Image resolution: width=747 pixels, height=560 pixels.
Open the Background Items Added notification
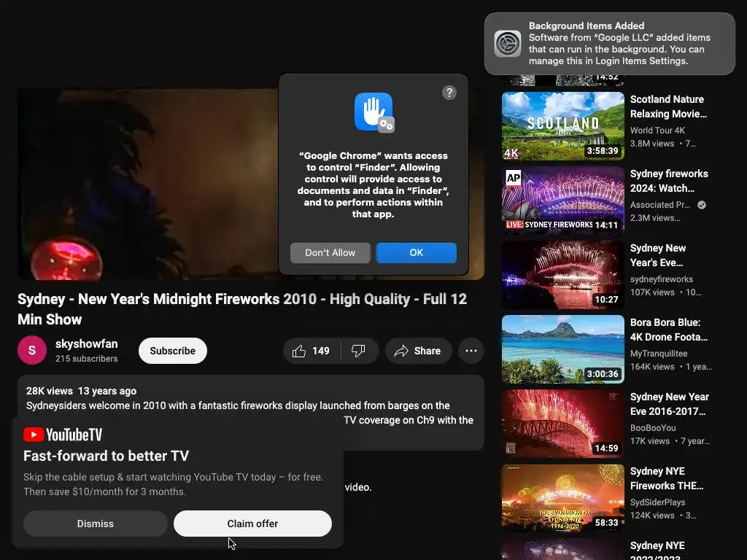(x=610, y=43)
